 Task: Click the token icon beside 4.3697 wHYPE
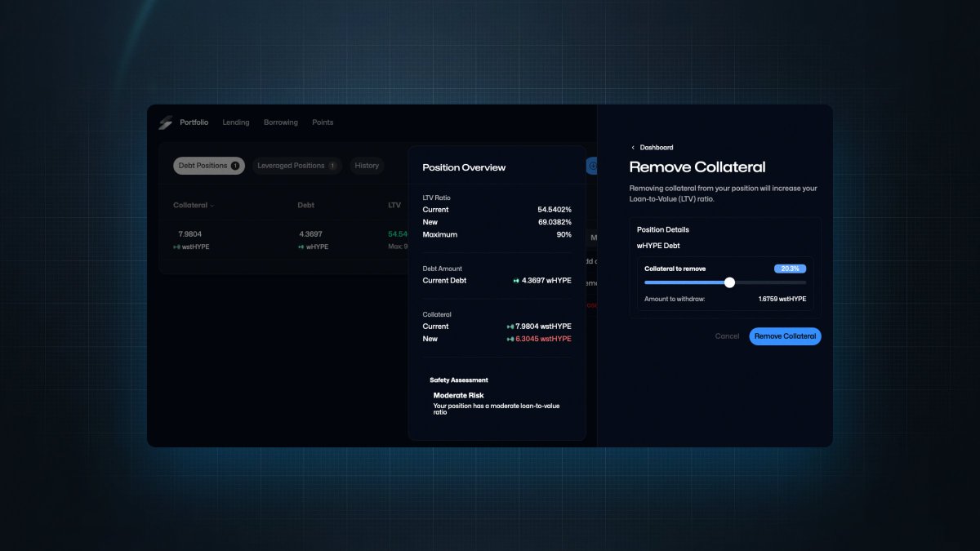516,281
